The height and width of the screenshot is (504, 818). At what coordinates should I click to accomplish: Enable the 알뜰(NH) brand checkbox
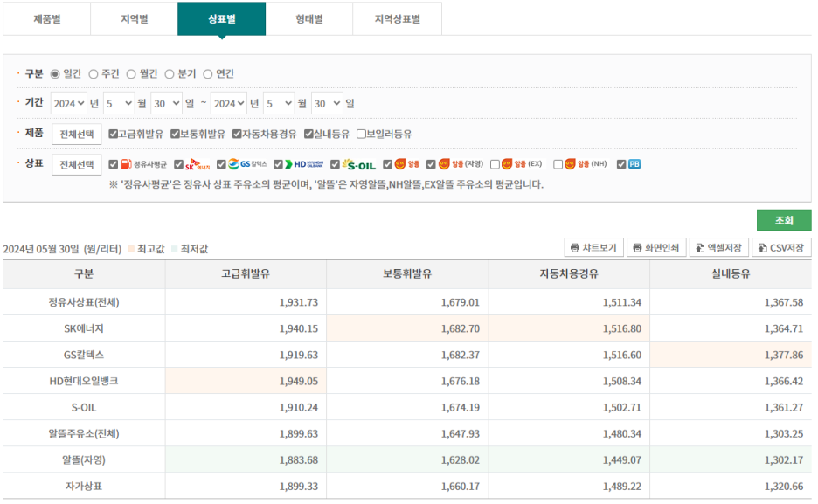[558, 164]
